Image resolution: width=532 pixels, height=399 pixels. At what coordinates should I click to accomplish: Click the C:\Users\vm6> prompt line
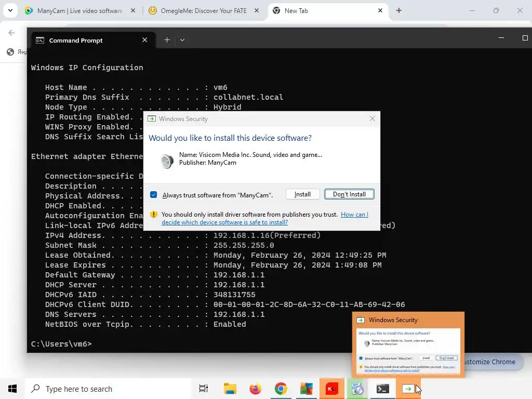pyautogui.click(x=61, y=344)
